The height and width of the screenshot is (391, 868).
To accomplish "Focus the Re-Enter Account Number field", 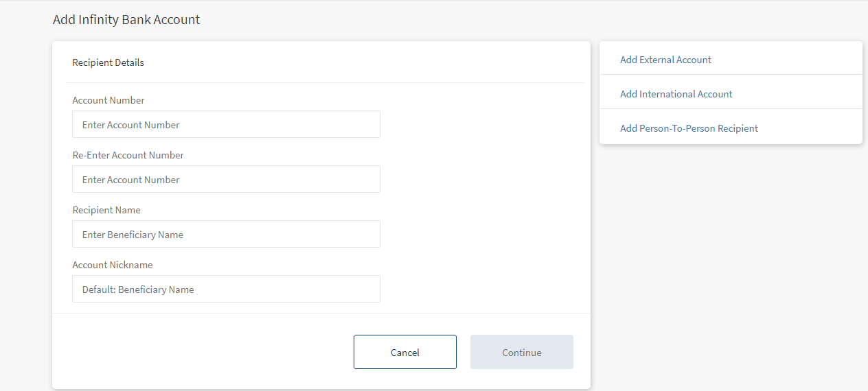I will [x=226, y=179].
